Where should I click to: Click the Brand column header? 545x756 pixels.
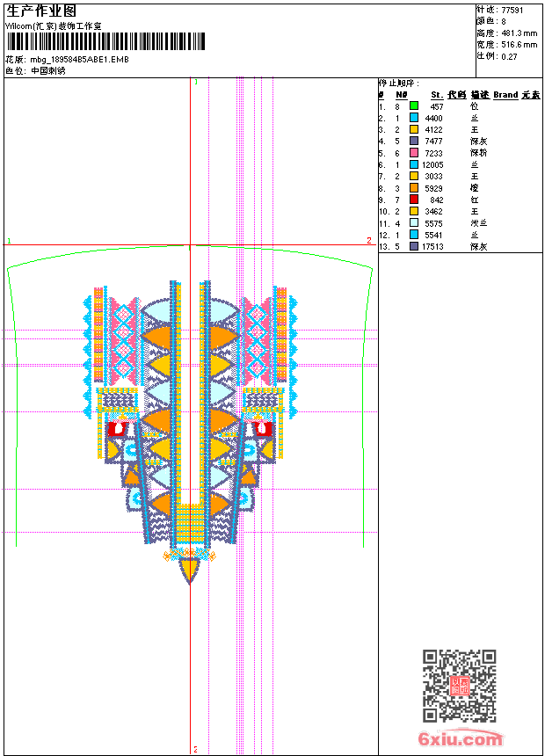click(x=505, y=95)
